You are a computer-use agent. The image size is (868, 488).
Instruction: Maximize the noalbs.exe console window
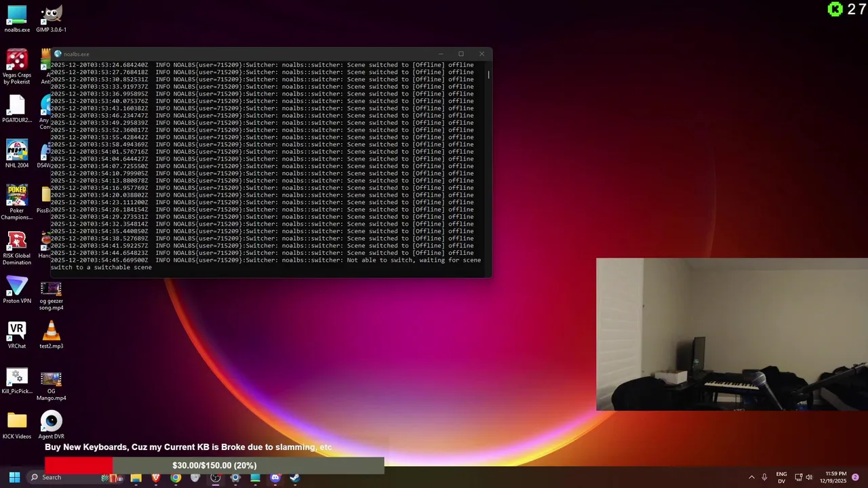pyautogui.click(x=461, y=54)
